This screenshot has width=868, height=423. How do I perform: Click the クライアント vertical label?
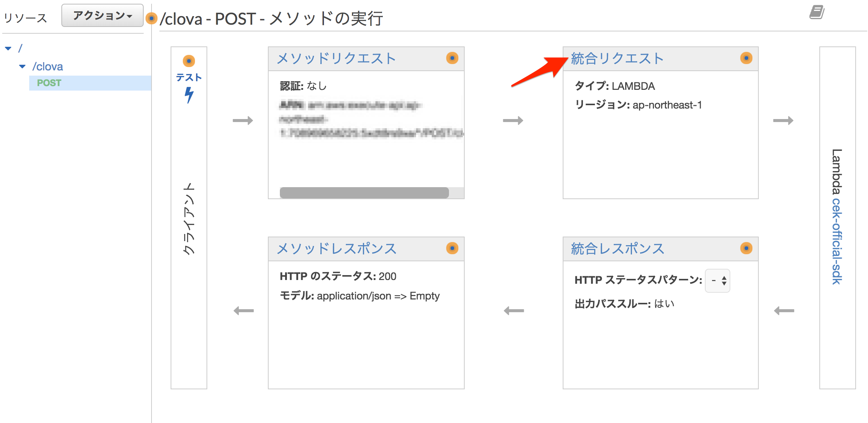point(189,219)
